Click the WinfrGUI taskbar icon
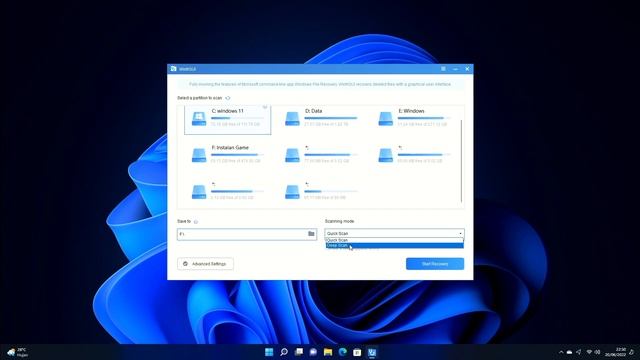Viewport: 640px width, 360px height. [372, 352]
